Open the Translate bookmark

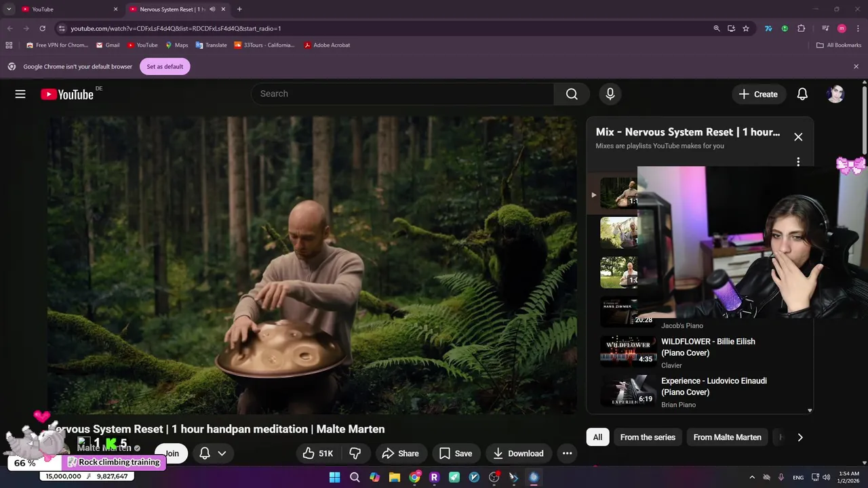pyautogui.click(x=211, y=45)
